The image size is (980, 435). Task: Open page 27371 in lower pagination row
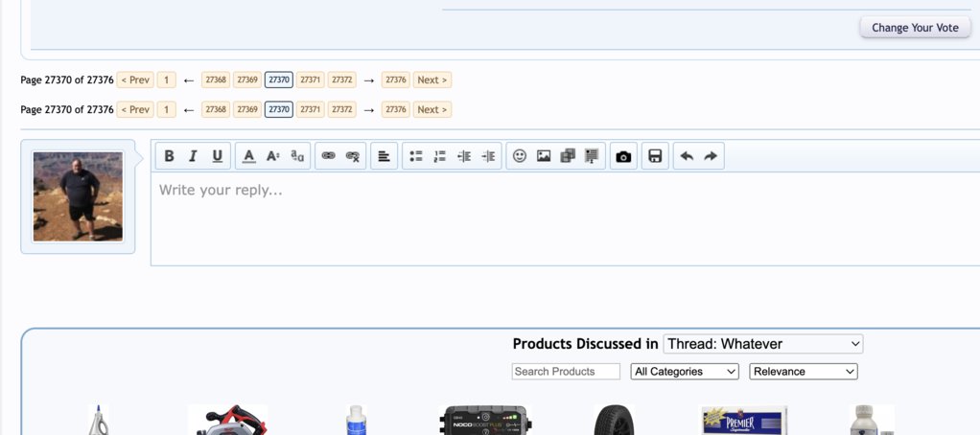click(311, 110)
